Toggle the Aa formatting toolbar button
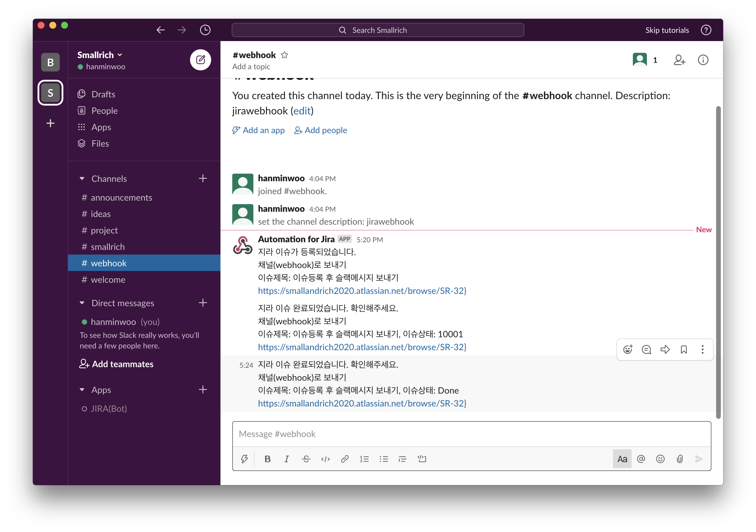Screen dimensions: 756x532 pos(622,459)
